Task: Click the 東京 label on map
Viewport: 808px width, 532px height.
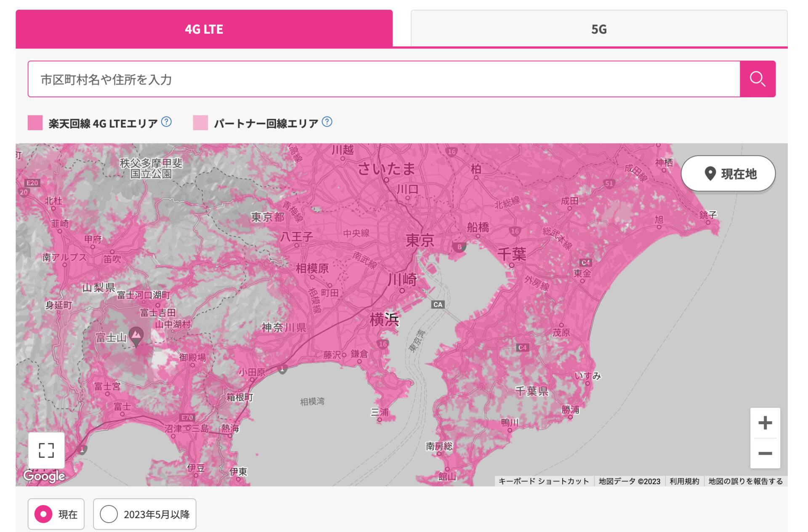Action: pos(420,240)
